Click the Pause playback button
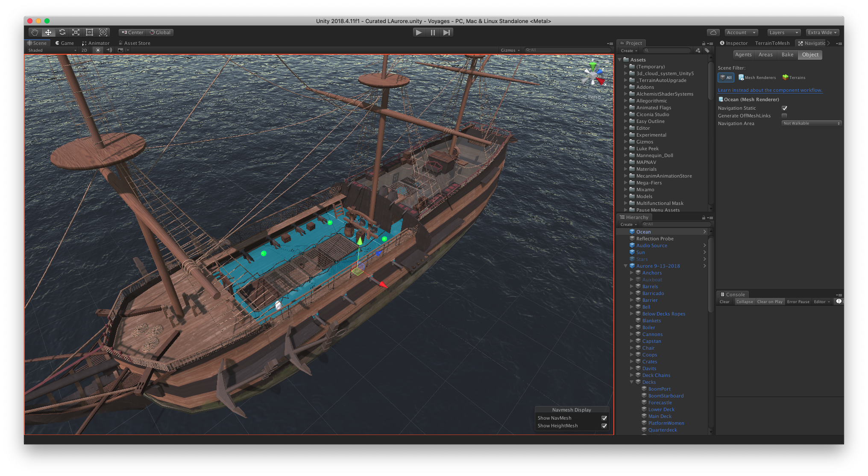The image size is (868, 476). coord(433,32)
